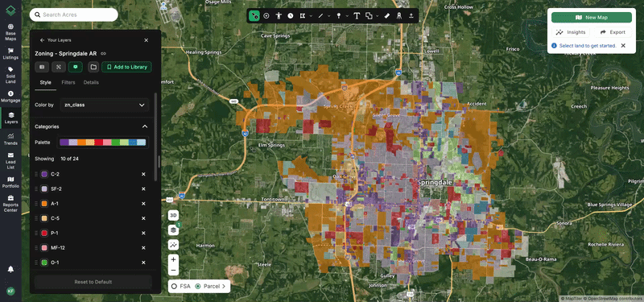Screen dimensions: 644x302
Task: Select the polygon shape draw tool
Action: coord(303,16)
